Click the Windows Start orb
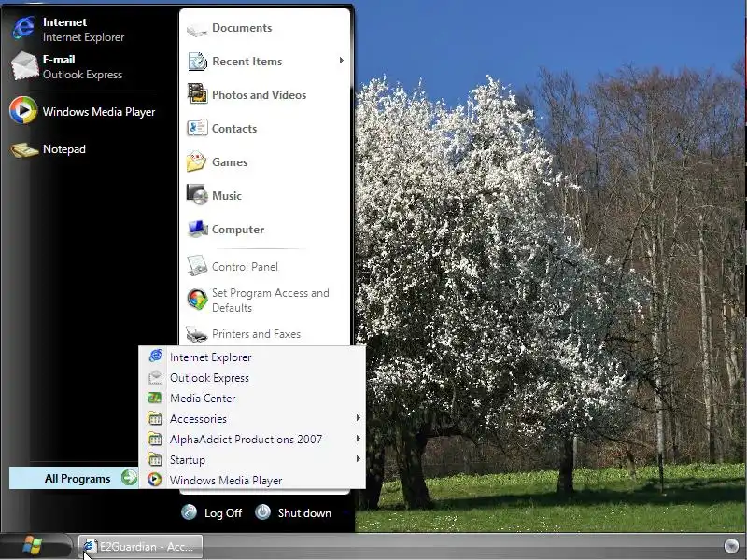Image resolution: width=747 pixels, height=560 pixels. 33,546
